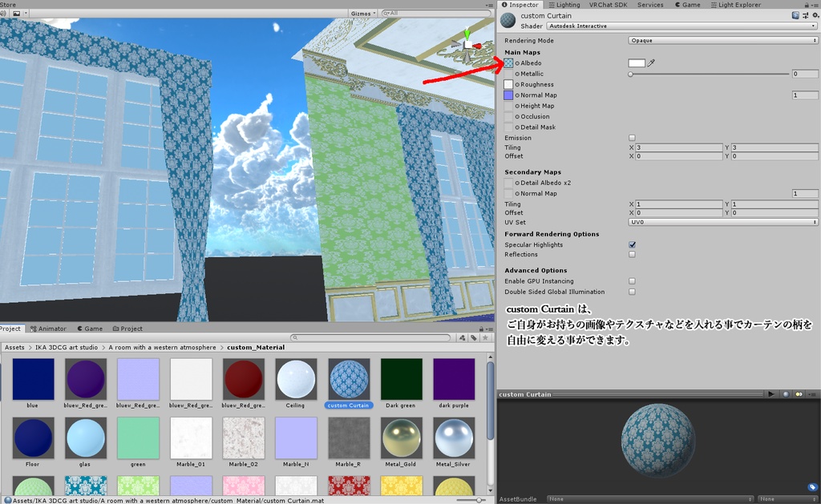Enable GPU Instancing checkbox
This screenshot has width=821, height=504.
632,281
